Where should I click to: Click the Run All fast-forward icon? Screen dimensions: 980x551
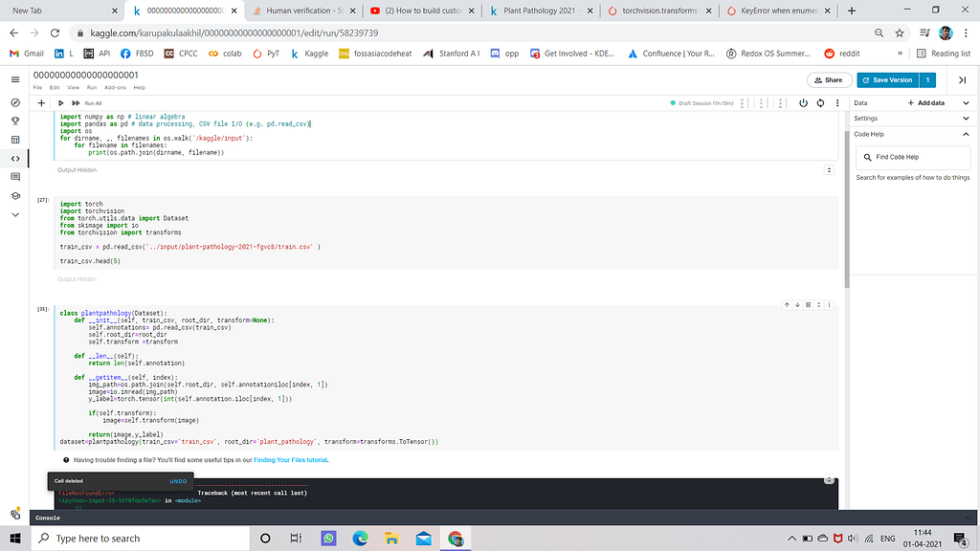pos(76,102)
